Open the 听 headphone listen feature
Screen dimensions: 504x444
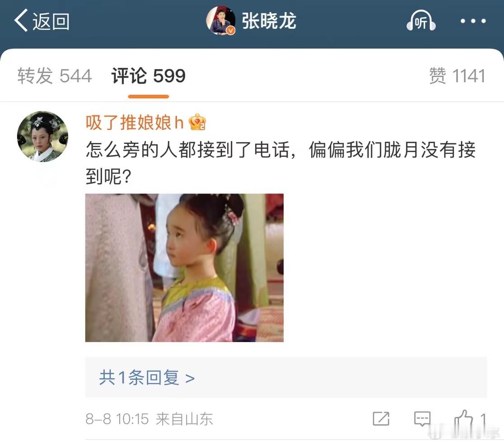click(421, 21)
